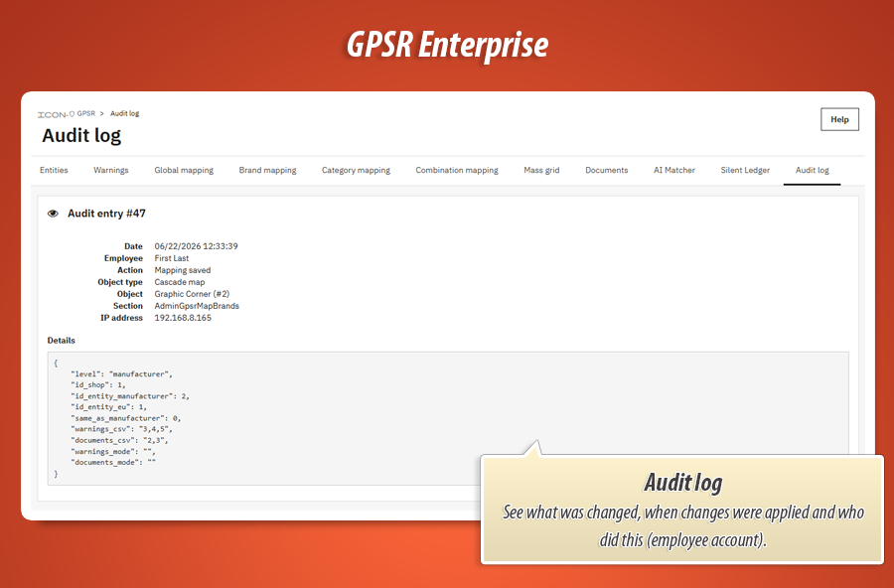Image resolution: width=894 pixels, height=588 pixels.
Task: Click employee name First Last
Action: click(x=172, y=258)
